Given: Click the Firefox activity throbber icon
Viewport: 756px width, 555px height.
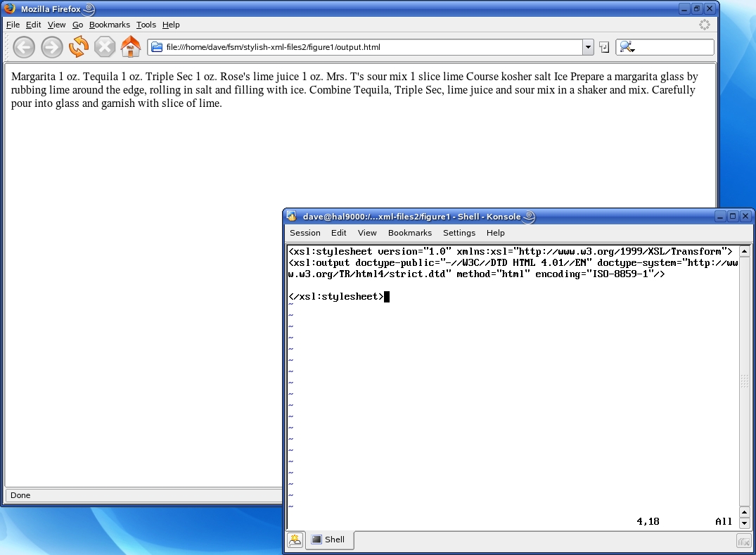Looking at the screenshot, I should click(705, 25).
